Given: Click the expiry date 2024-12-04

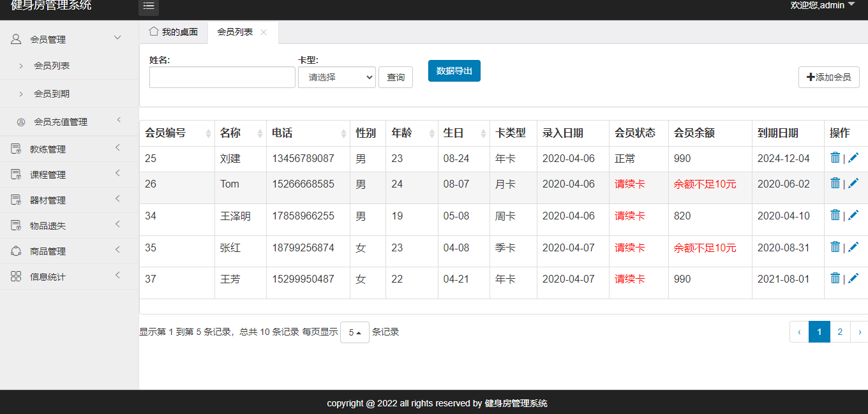Looking at the screenshot, I should 784,158.
